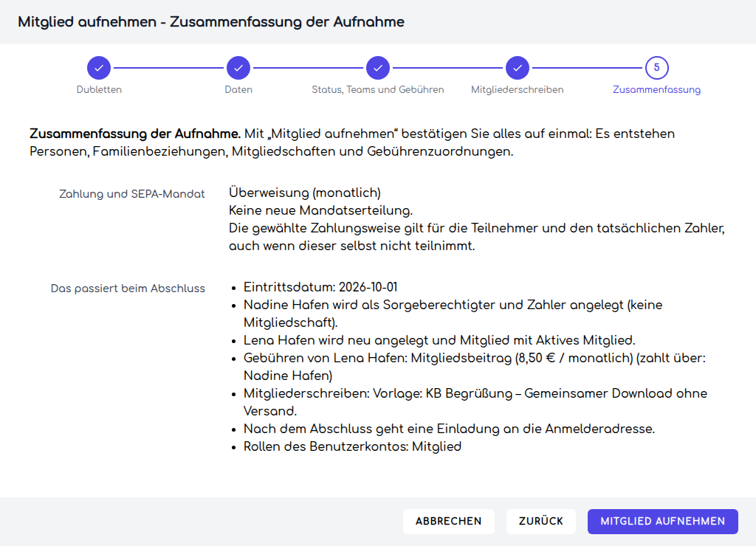Screen dimensions: 756x546
Task: Click the text Keine neue Mandatserteilung.
Action: (x=320, y=210)
